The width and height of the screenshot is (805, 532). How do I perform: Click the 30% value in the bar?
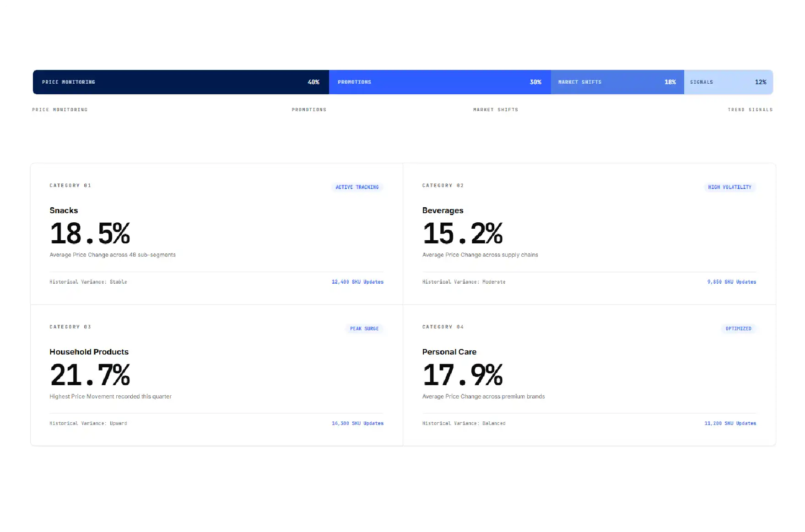tap(535, 82)
